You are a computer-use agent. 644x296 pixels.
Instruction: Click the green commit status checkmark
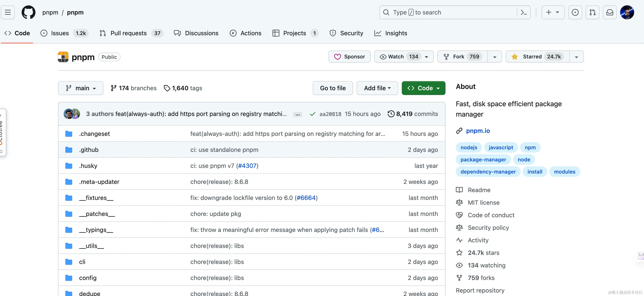[312, 114]
